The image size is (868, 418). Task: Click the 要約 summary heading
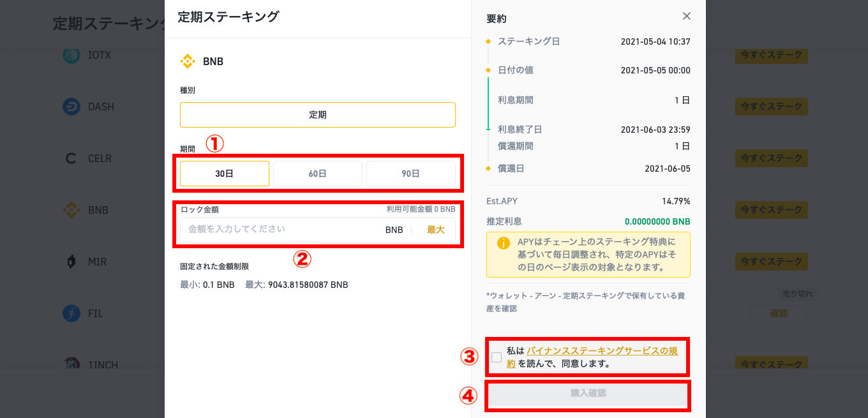point(497,19)
